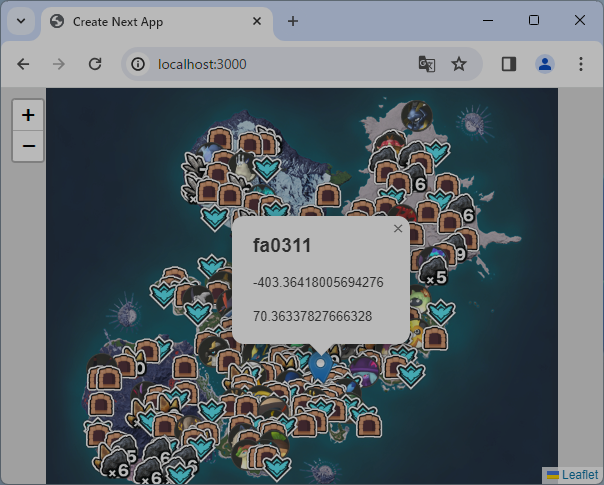View site information icon

point(138,64)
